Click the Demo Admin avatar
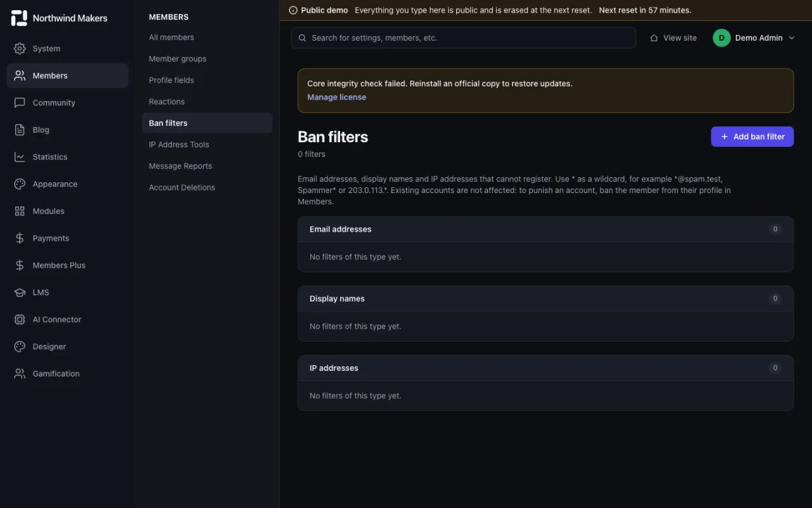Image resolution: width=812 pixels, height=508 pixels. [722, 38]
